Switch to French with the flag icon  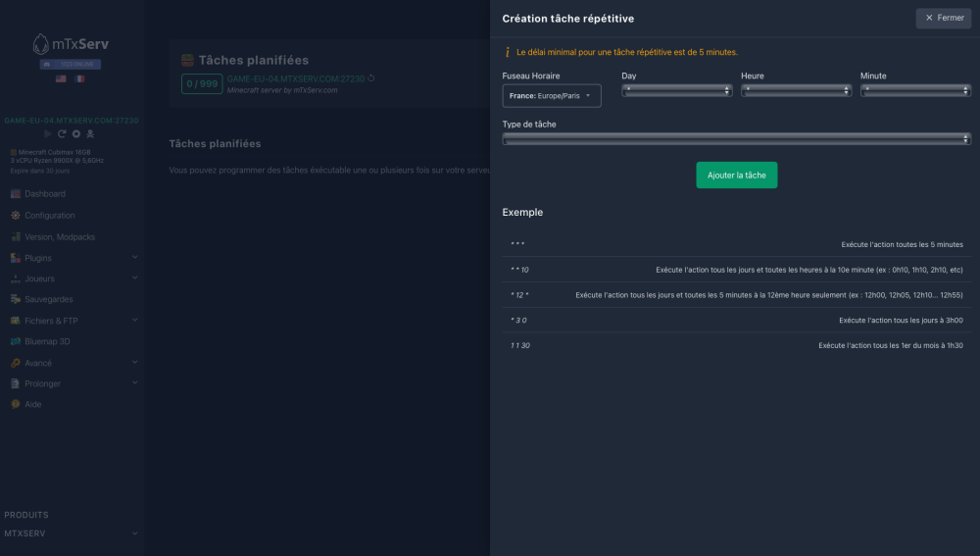point(79,78)
